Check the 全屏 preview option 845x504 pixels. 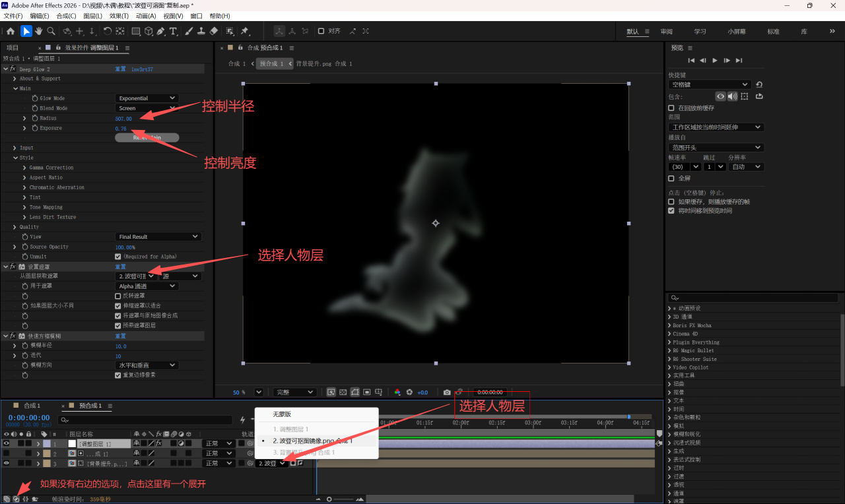tap(671, 178)
